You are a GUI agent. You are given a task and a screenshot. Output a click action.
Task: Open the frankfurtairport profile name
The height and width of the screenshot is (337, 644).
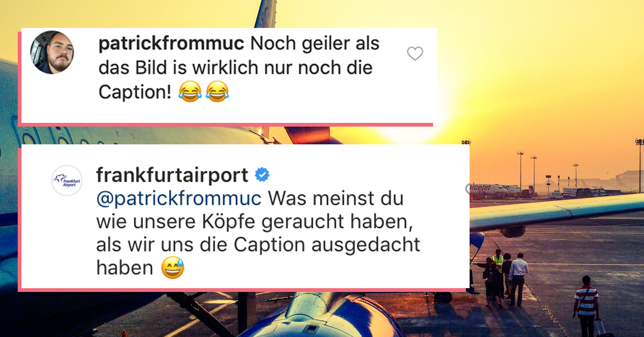(172, 175)
